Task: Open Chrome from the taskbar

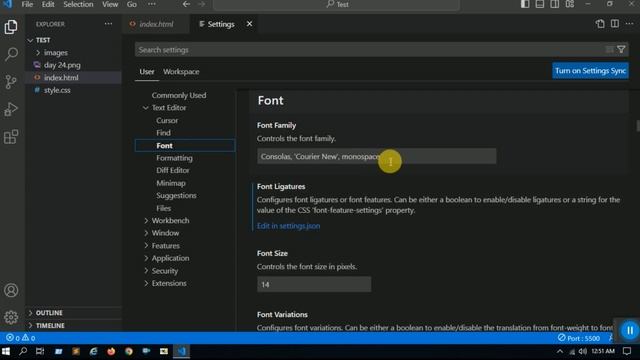Action: 129,351
